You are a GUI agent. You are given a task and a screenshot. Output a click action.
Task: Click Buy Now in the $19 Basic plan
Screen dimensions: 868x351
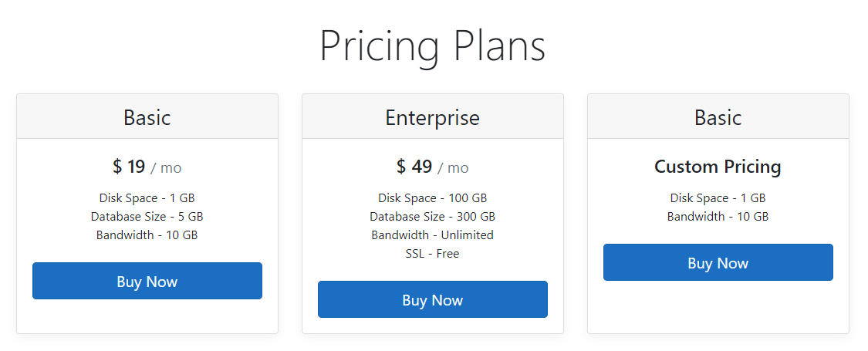pyautogui.click(x=147, y=281)
